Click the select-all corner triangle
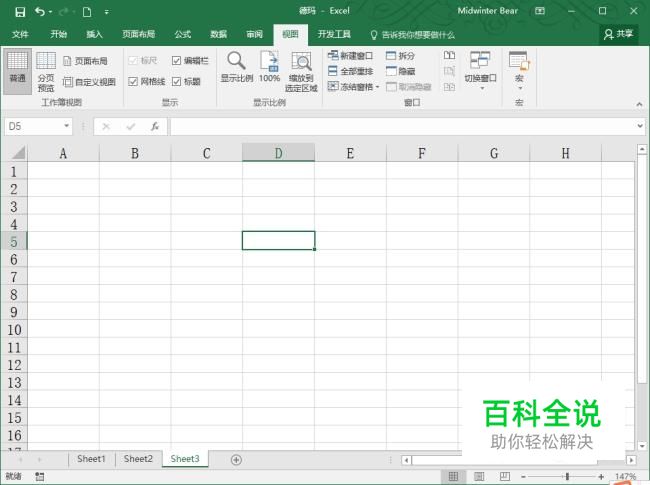 (18, 153)
